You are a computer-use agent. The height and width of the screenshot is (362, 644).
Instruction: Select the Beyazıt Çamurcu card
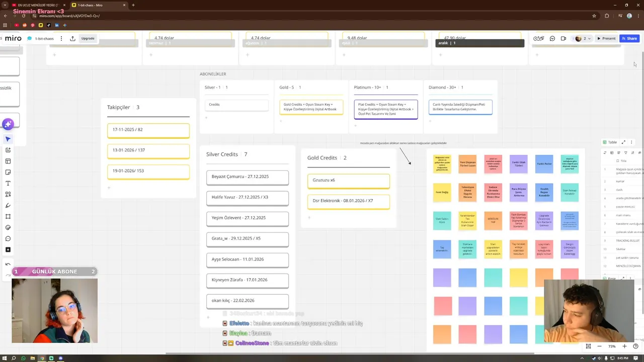(248, 177)
